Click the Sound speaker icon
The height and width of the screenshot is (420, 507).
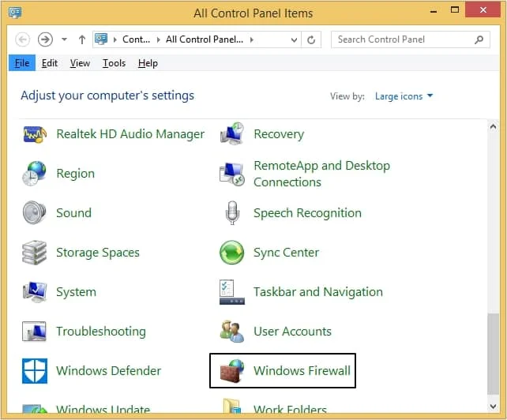[35, 213]
